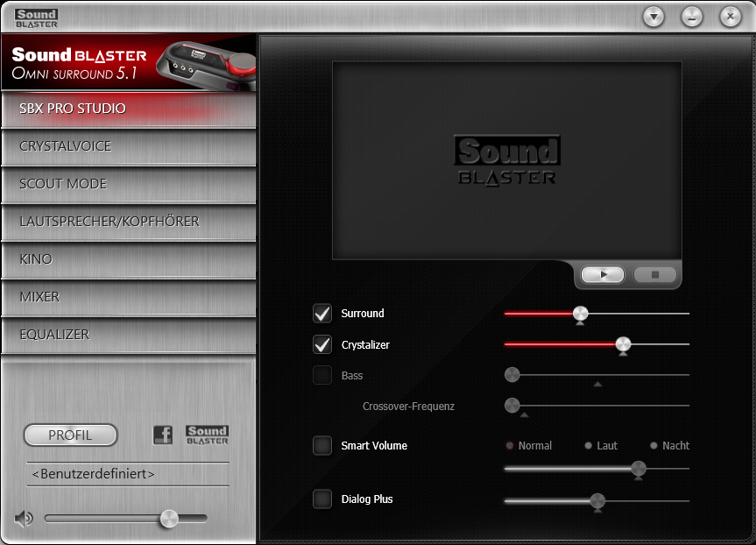
Task: Click the master volume slider knob
Action: pos(169,519)
